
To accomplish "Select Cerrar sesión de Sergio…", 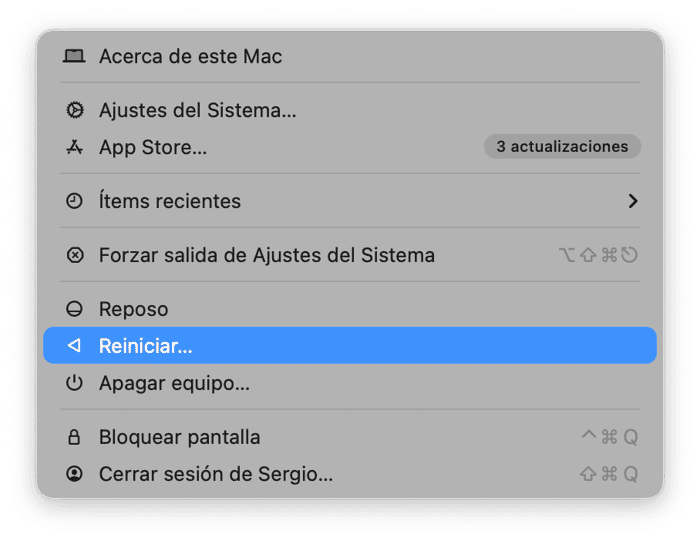I will 215,474.
